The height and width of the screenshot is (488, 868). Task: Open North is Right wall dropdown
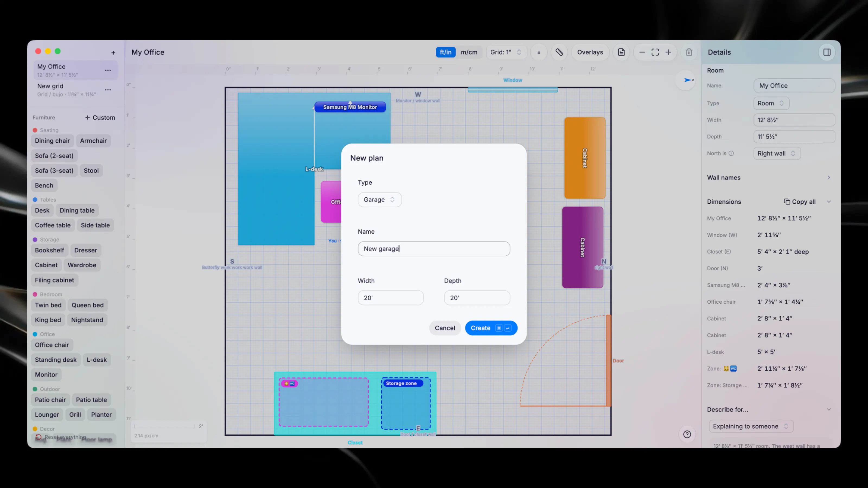click(x=777, y=153)
